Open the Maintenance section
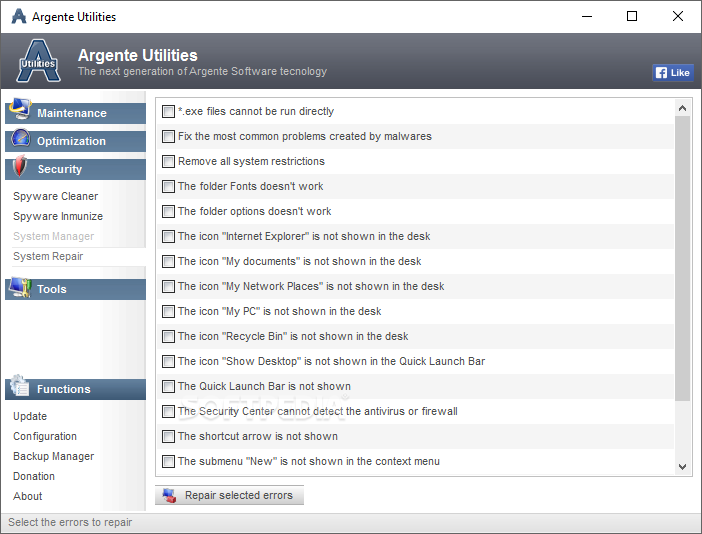The width and height of the screenshot is (702, 534). [x=75, y=113]
